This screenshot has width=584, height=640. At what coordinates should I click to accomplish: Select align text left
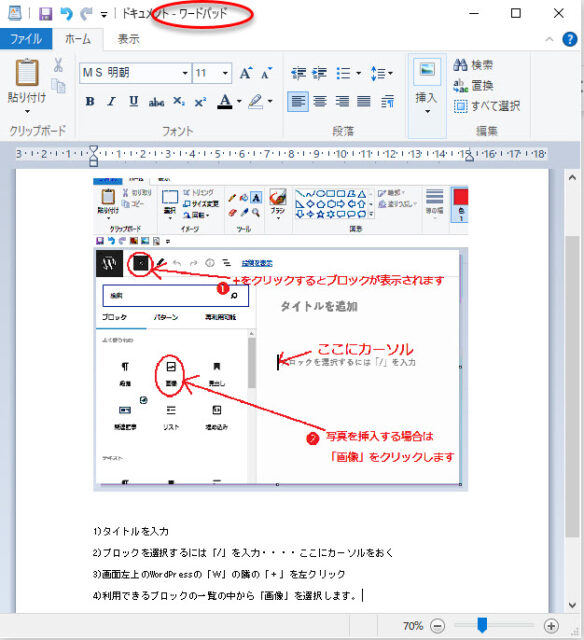(x=298, y=101)
